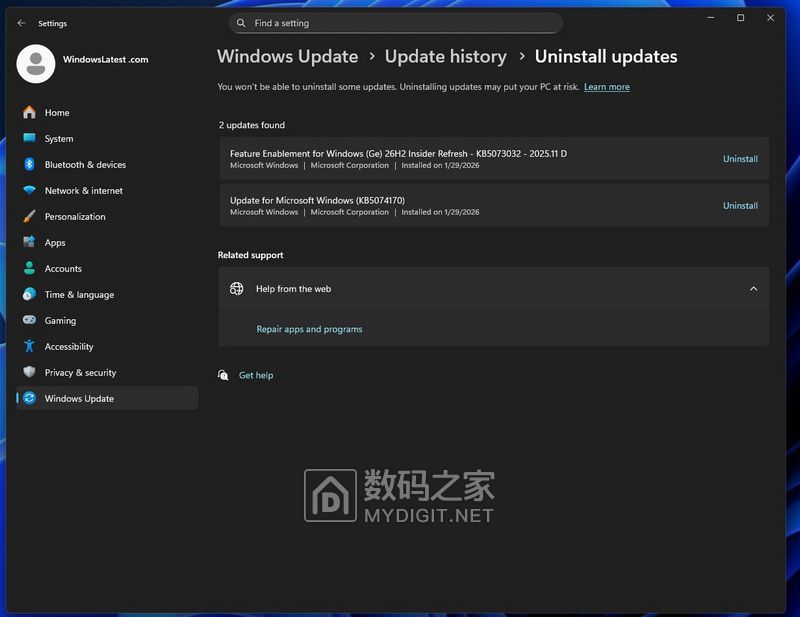Minimize the Settings window
Viewport: 800px width, 617px height.
[711, 18]
